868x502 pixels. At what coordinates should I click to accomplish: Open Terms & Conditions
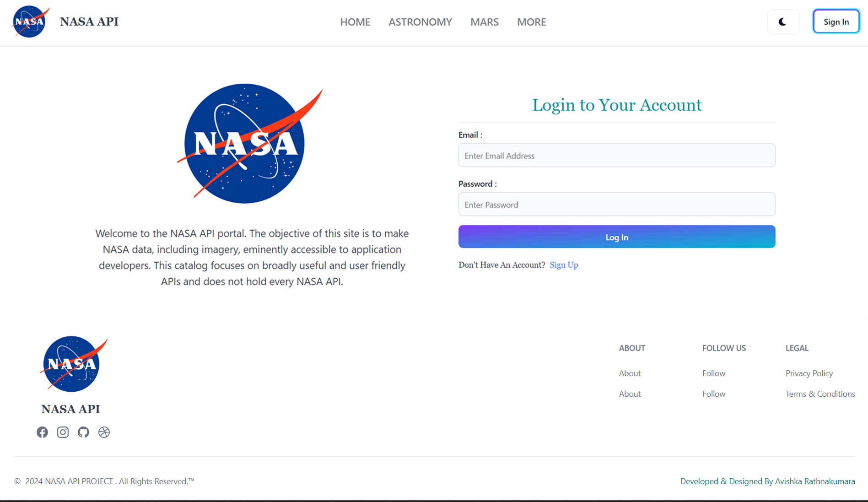[x=820, y=394]
